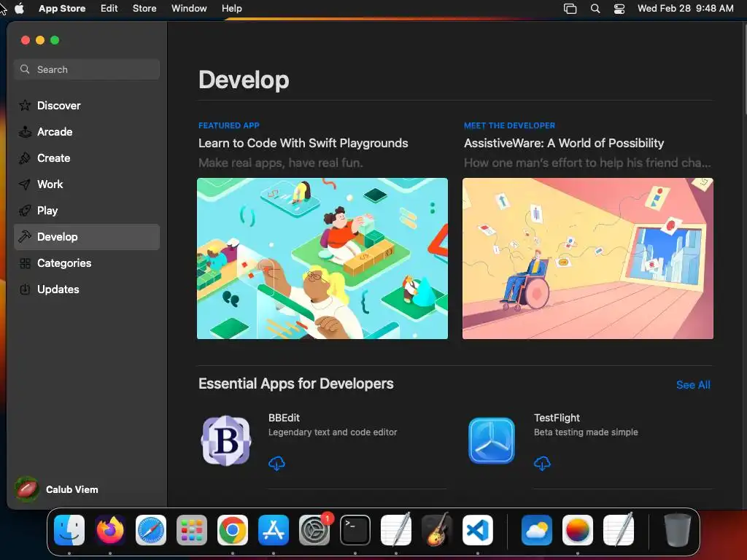Click the Work paper-plane icon
This screenshot has height=560, width=747.
click(25, 184)
